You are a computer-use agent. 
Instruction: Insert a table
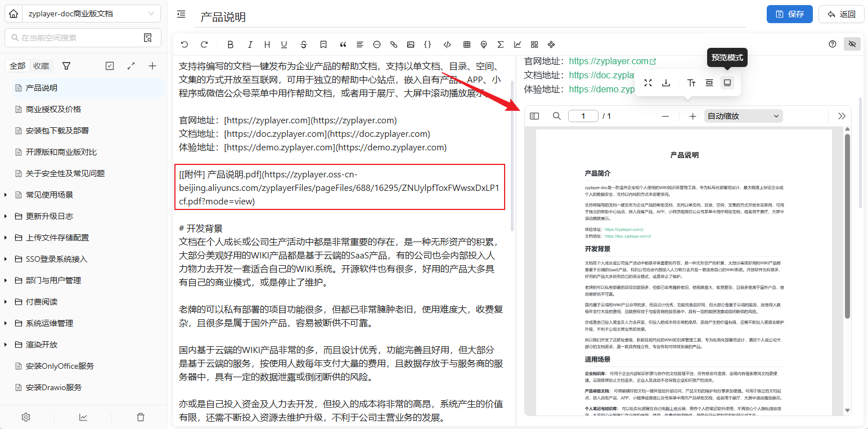pos(467,44)
